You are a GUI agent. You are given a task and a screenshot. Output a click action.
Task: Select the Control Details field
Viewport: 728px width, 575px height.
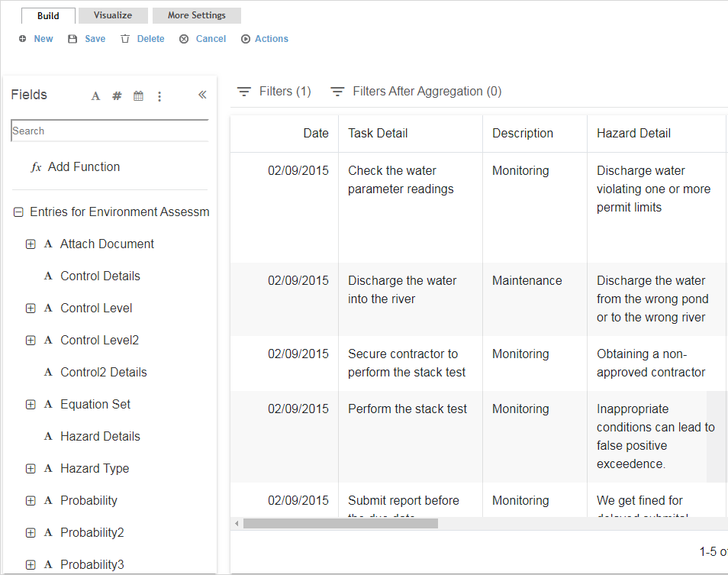click(100, 276)
